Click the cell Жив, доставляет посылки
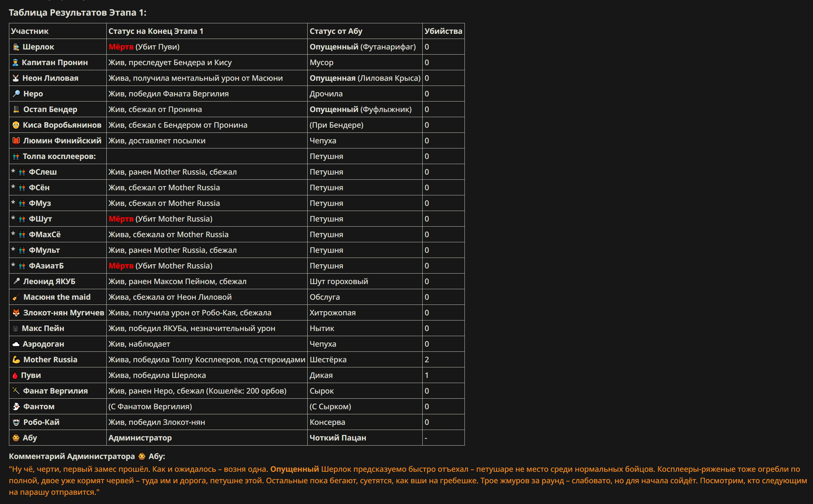Viewport: 813px width, 504px height. pyautogui.click(x=207, y=141)
